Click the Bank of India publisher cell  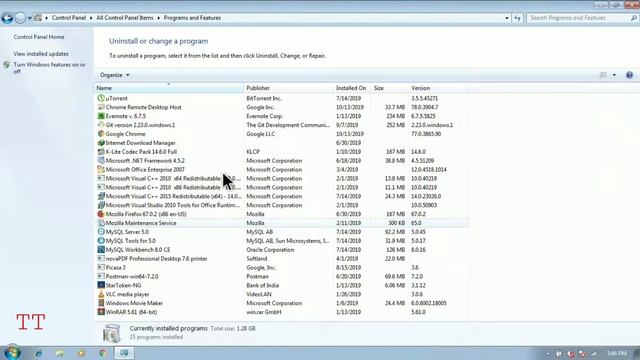pos(262,285)
